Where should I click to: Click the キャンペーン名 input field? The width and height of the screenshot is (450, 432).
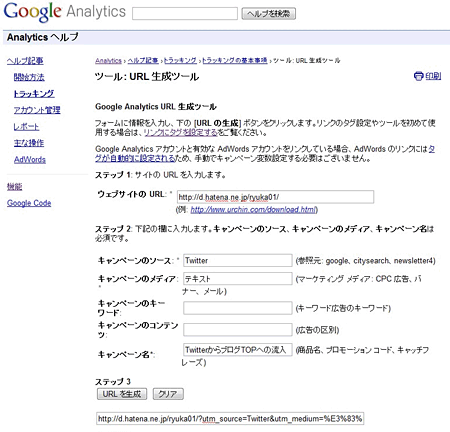pyautogui.click(x=238, y=350)
